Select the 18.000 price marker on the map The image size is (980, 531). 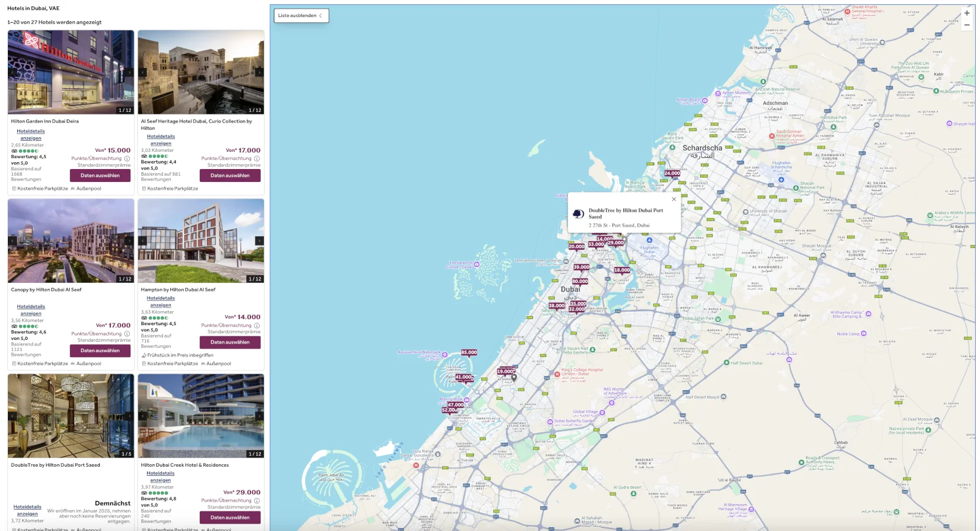pyautogui.click(x=622, y=270)
